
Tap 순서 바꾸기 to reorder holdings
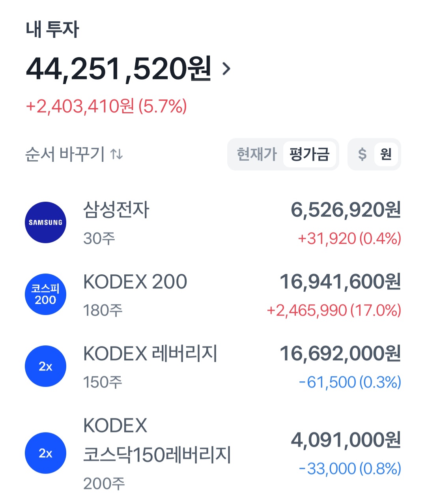coord(65,154)
